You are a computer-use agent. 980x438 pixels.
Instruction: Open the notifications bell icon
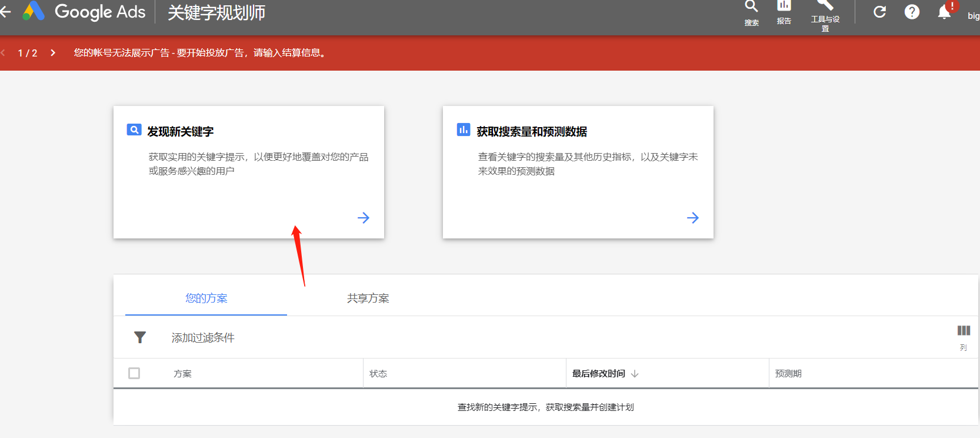click(945, 12)
